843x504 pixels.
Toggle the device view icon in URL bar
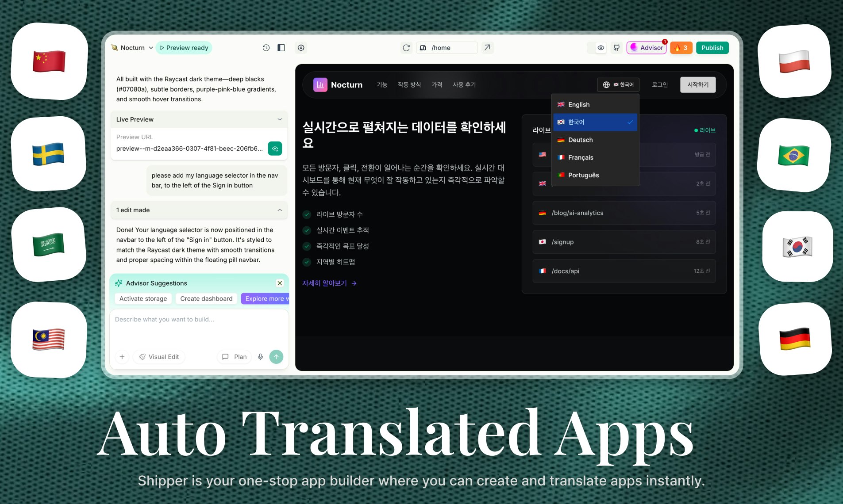click(423, 48)
